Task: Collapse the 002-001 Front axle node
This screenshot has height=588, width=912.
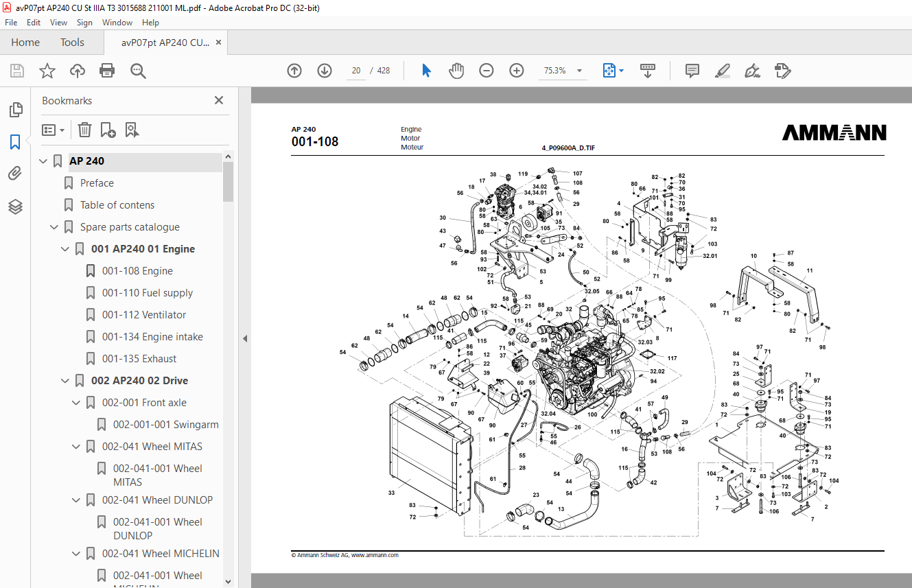Action: pyautogui.click(x=75, y=403)
